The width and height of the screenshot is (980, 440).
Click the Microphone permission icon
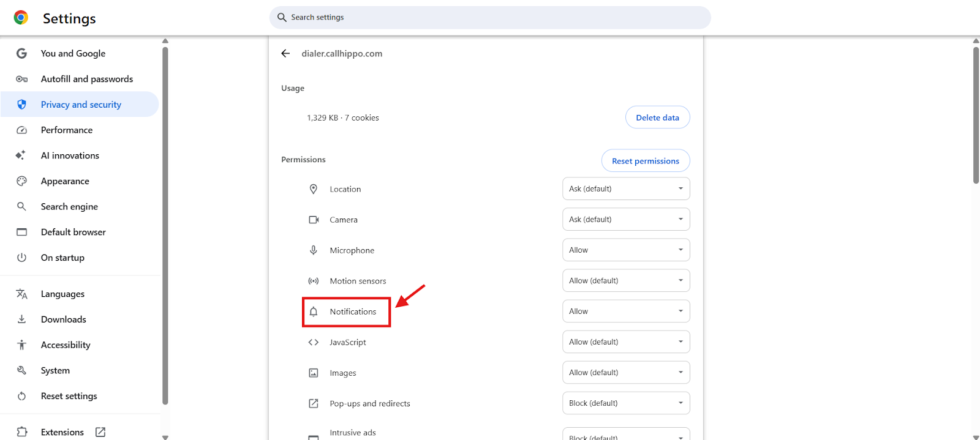(314, 250)
